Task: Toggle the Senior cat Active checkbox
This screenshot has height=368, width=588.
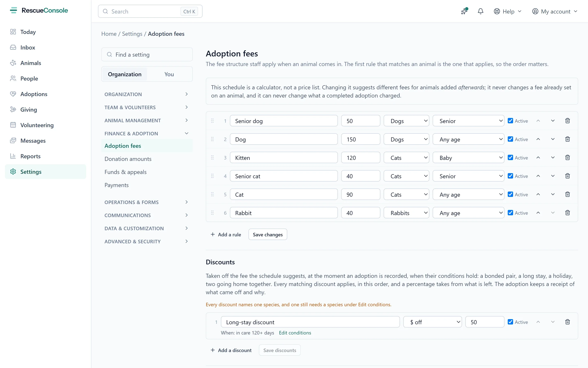Action: (x=510, y=176)
